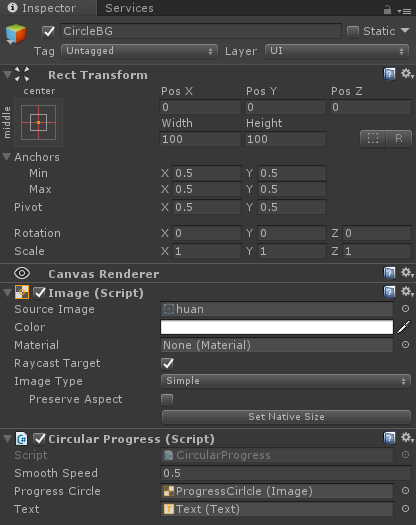Pick a color with the eyedropper icon
416x525 pixels.
pyautogui.click(x=404, y=327)
